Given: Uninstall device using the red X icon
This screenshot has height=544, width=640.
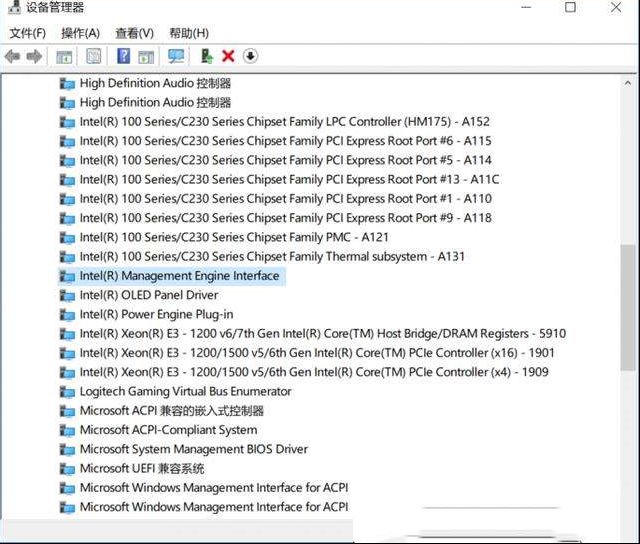Looking at the screenshot, I should pos(228,56).
